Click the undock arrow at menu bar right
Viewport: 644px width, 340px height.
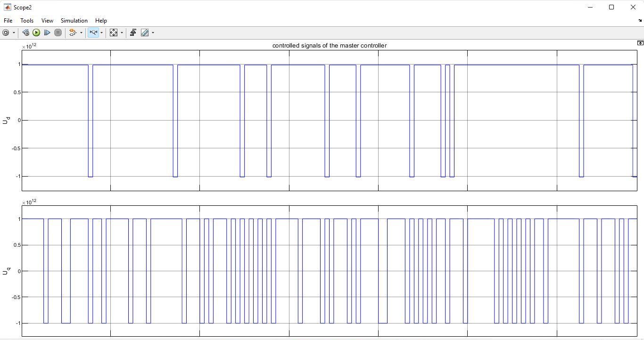pos(640,21)
